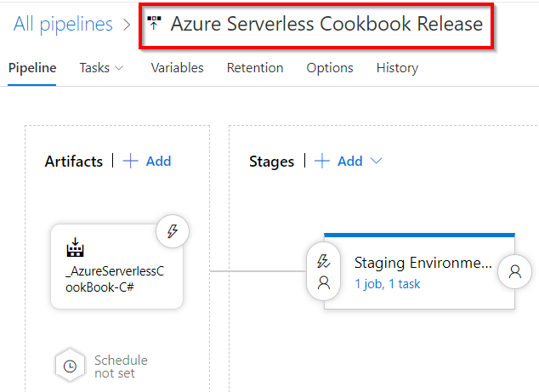539x392 pixels.
Task: Click the release pipeline icon beside the title
Action: (x=154, y=24)
